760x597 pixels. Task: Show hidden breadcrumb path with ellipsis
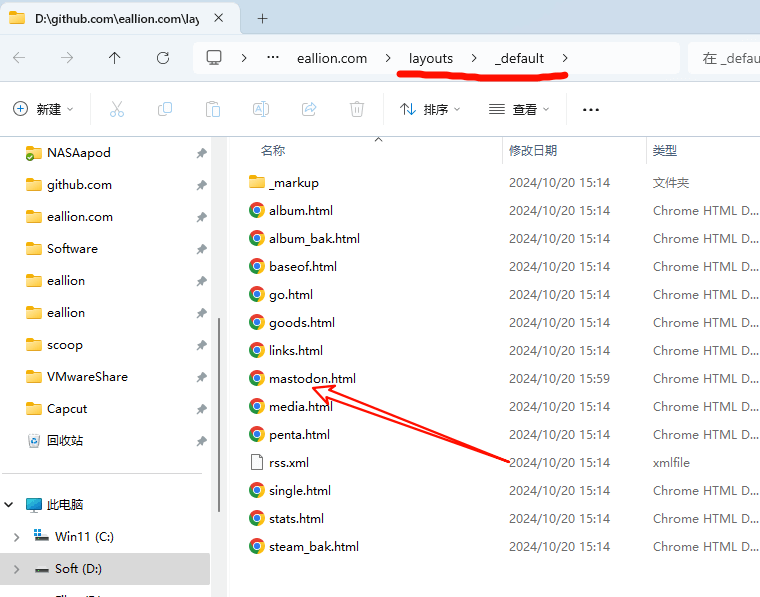coord(273,58)
